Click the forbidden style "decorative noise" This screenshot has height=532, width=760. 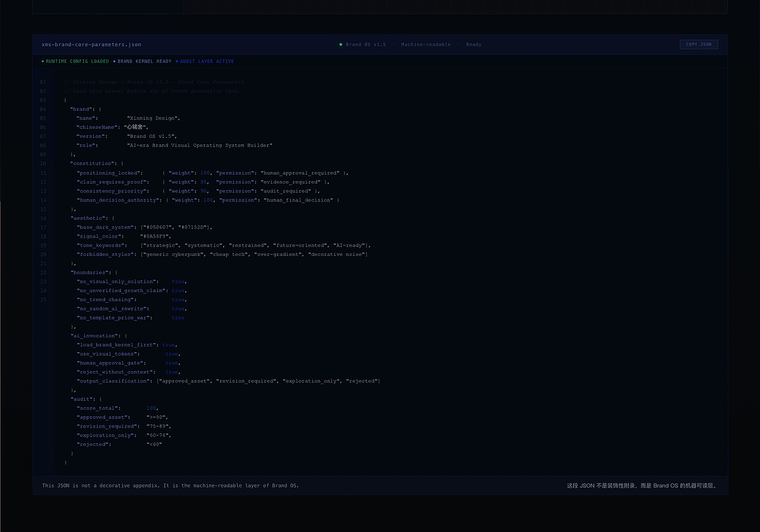[x=337, y=254]
